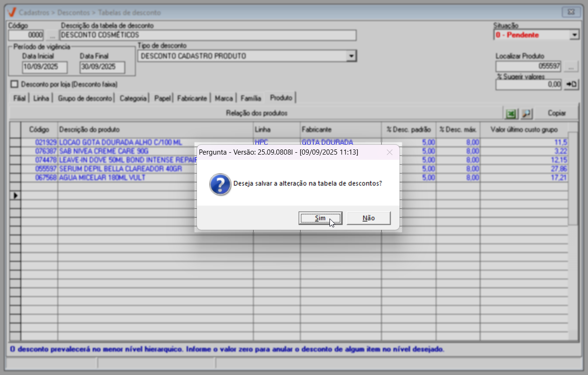
Task: Click product code 067568
Action: 46,178
